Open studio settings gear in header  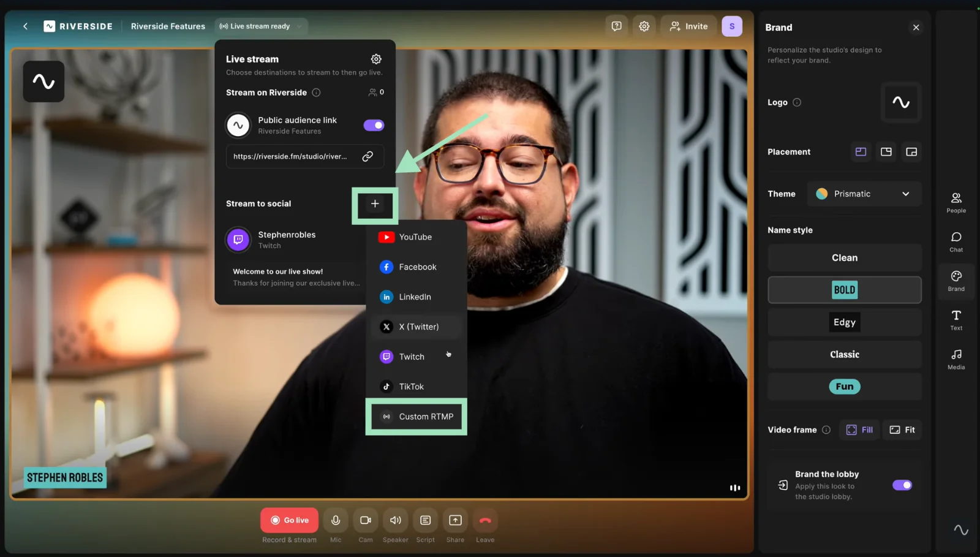tap(644, 26)
